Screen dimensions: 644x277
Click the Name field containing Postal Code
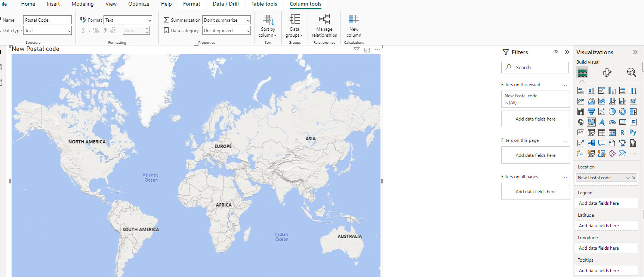click(47, 20)
